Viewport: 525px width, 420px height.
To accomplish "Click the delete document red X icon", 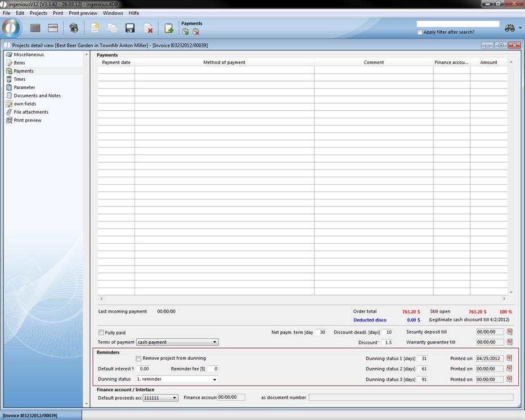I will pos(148,28).
